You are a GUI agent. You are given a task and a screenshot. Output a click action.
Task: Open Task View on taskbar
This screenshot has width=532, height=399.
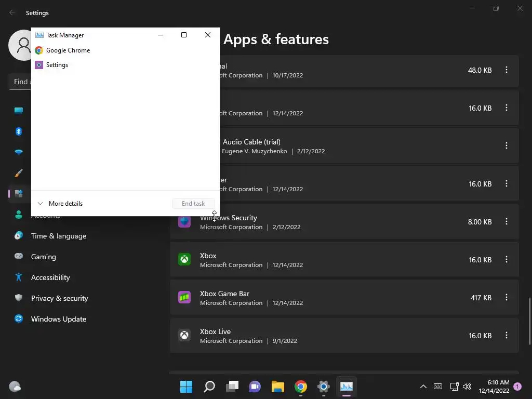232,387
